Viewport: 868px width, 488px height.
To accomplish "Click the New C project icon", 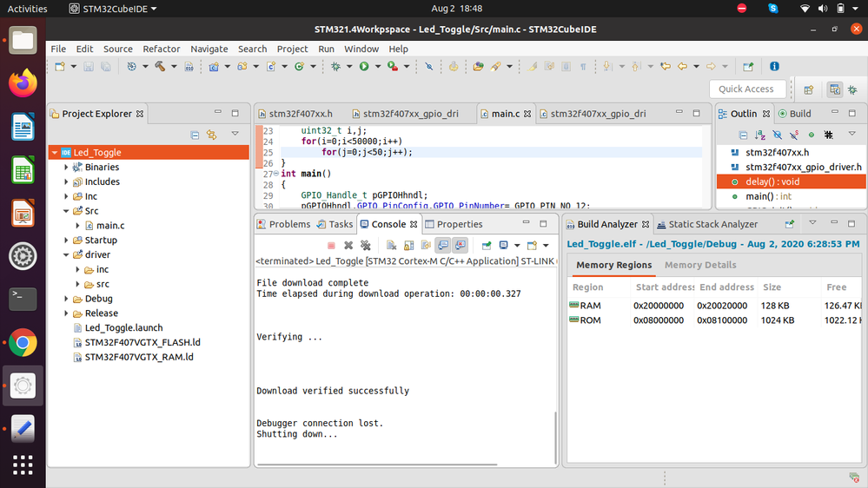I will click(214, 66).
